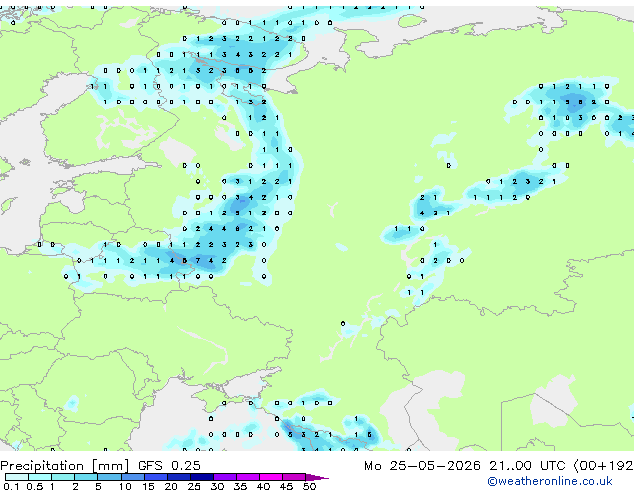This screenshot has height=490, width=634.
Task: Click the "25" legend scale value
Action: [194, 486]
